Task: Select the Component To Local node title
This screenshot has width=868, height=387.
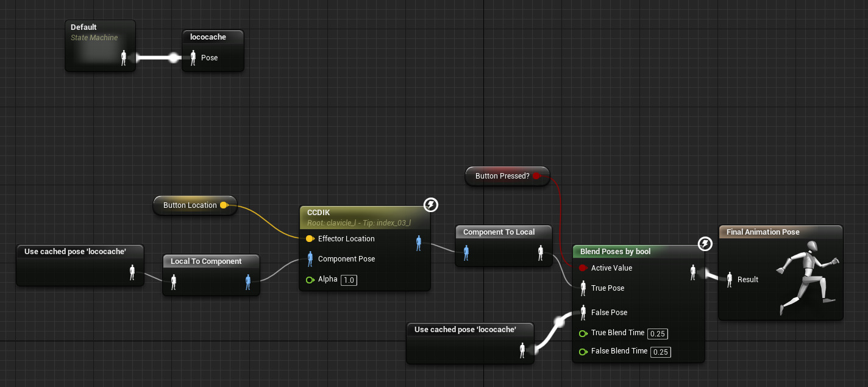Action: pos(499,232)
